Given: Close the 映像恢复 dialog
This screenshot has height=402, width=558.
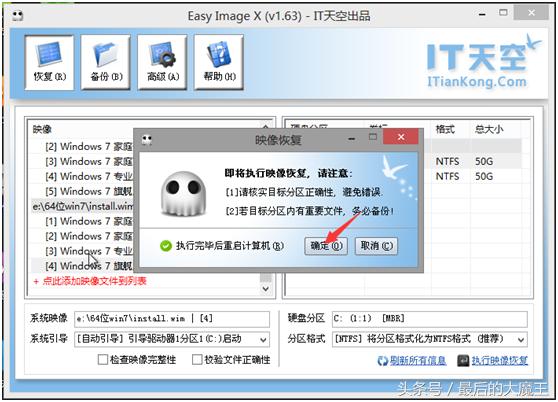Looking at the screenshot, I should click(401, 137).
